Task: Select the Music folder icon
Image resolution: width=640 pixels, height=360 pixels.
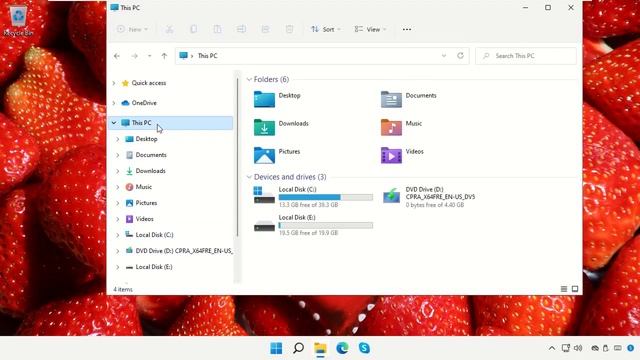Action: 391,127
